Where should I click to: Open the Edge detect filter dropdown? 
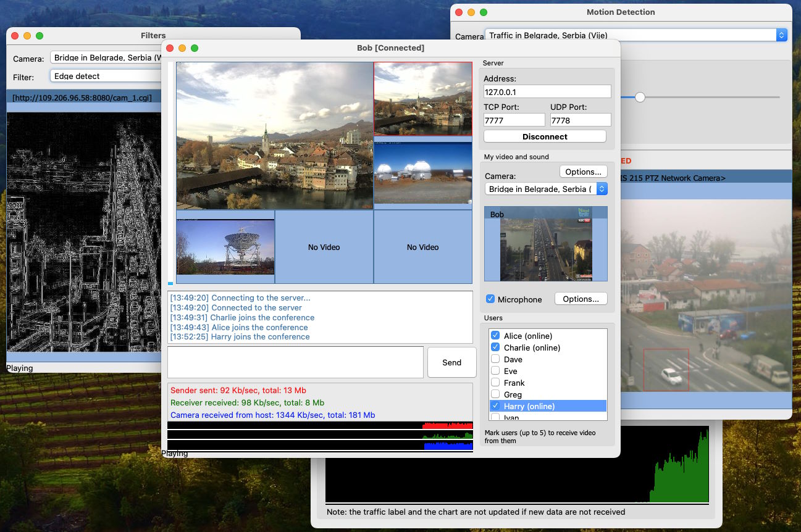(x=105, y=77)
